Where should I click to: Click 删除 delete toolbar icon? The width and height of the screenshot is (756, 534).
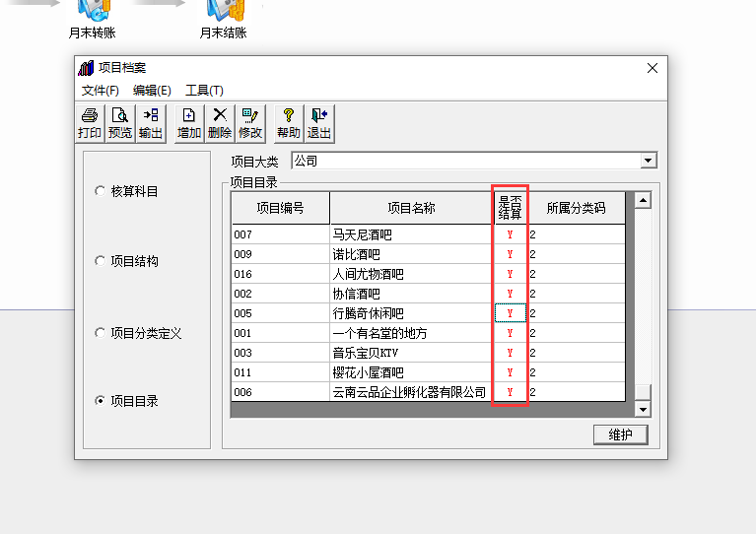[x=220, y=123]
